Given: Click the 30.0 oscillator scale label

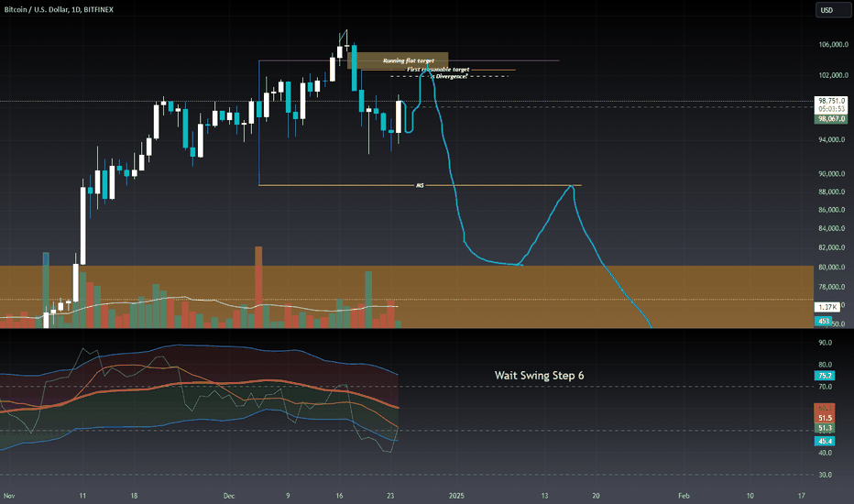Looking at the screenshot, I should click(826, 475).
